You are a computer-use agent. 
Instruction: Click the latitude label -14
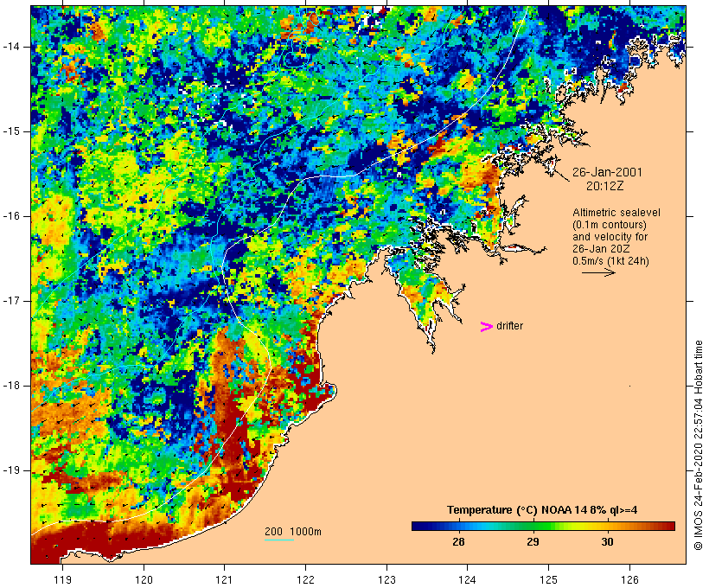coord(11,47)
